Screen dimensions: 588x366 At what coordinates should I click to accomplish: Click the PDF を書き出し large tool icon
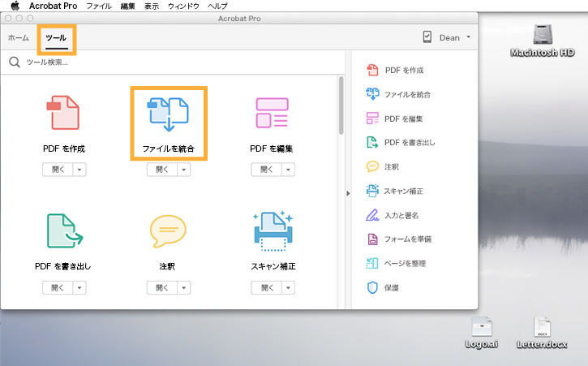(65, 230)
